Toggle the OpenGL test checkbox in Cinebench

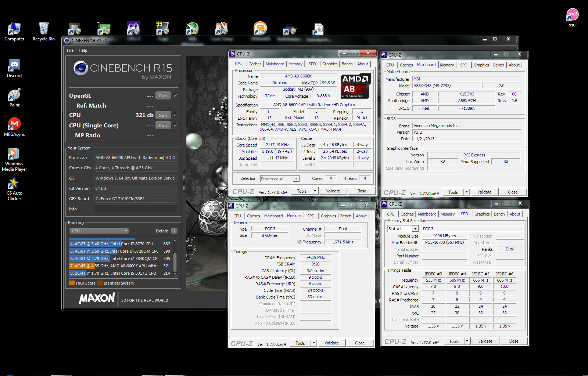(x=176, y=95)
